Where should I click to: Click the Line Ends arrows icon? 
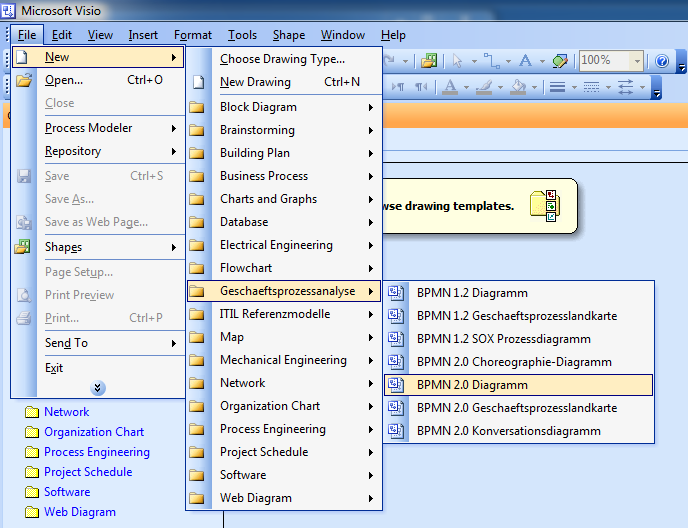pyautogui.click(x=625, y=87)
